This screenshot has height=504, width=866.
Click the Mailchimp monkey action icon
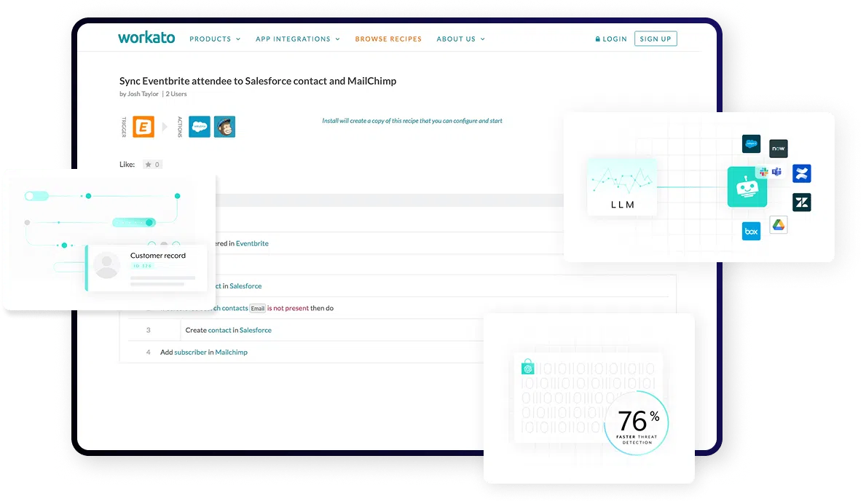tap(225, 127)
